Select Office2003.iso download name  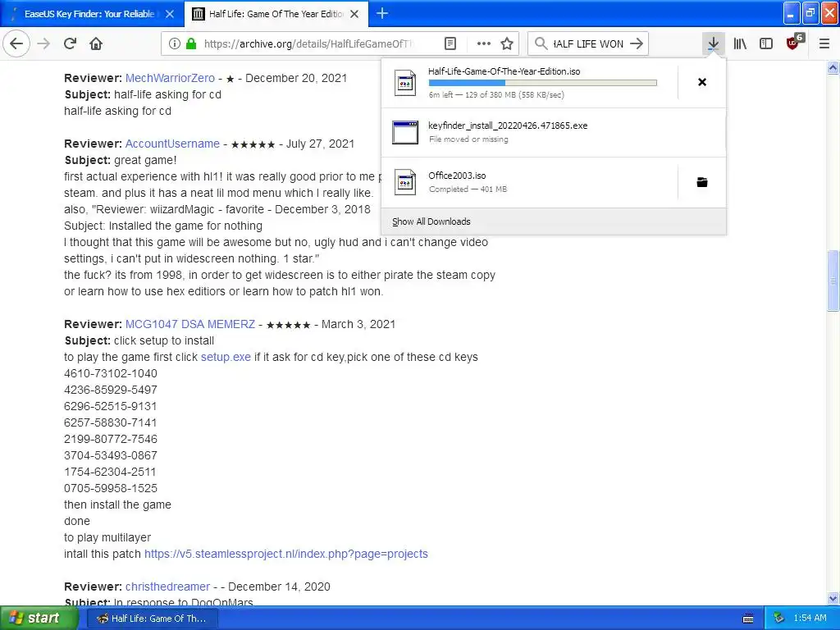457,176
